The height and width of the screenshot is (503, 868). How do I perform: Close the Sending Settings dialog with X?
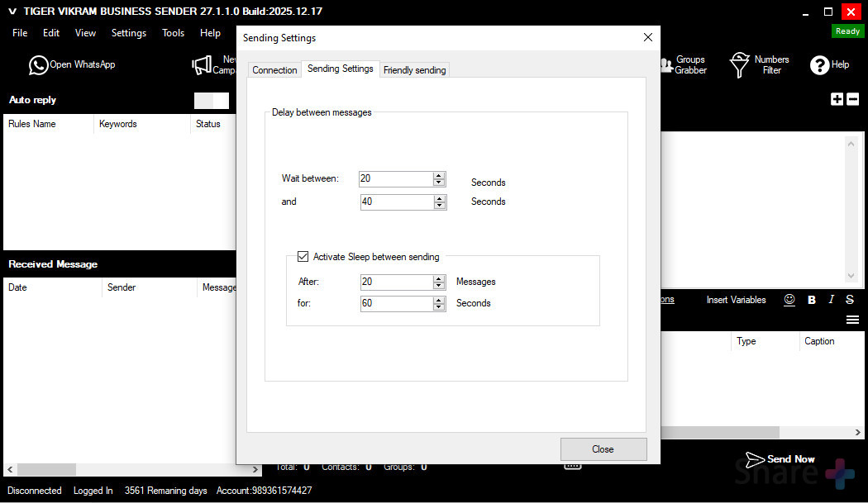tap(647, 37)
